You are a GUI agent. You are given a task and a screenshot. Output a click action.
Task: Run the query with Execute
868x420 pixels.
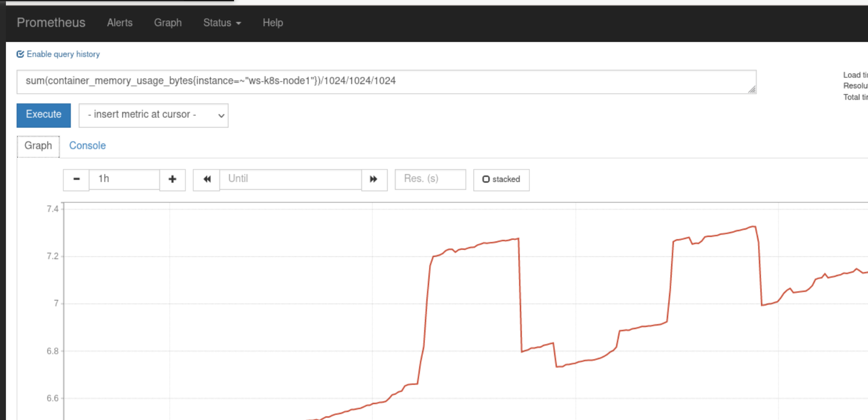tap(43, 115)
